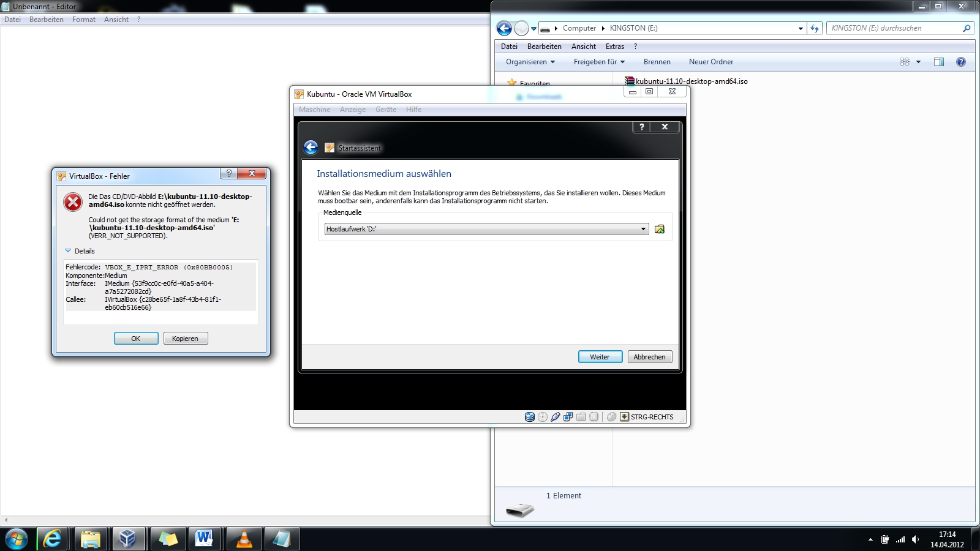The height and width of the screenshot is (551, 980).
Task: Click the network signal icon in system tray
Action: coord(900,539)
